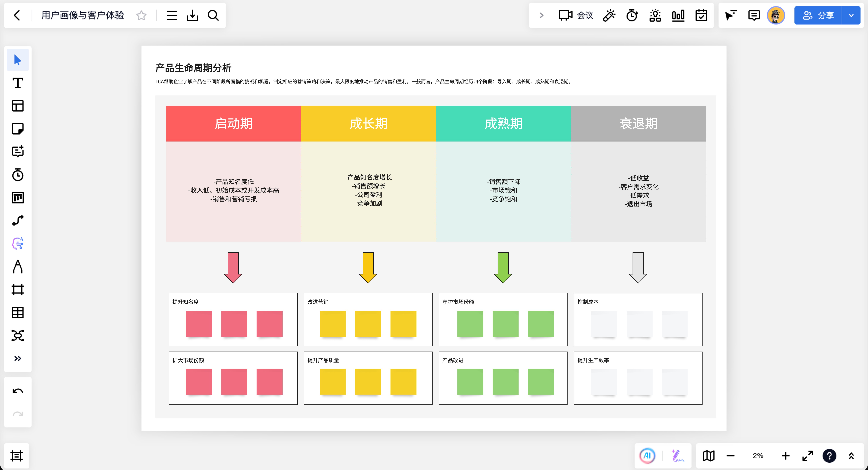This screenshot has width=868, height=470.
Task: Open the sticky note tool
Action: (18, 129)
